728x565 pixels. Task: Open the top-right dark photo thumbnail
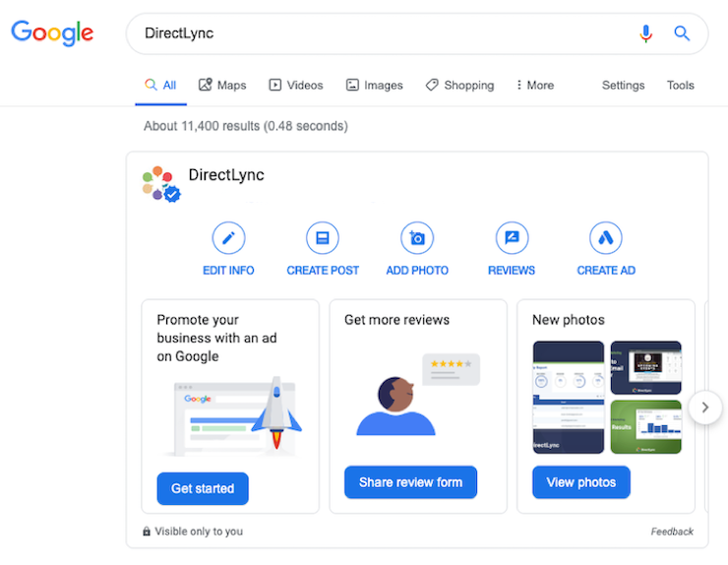(645, 367)
